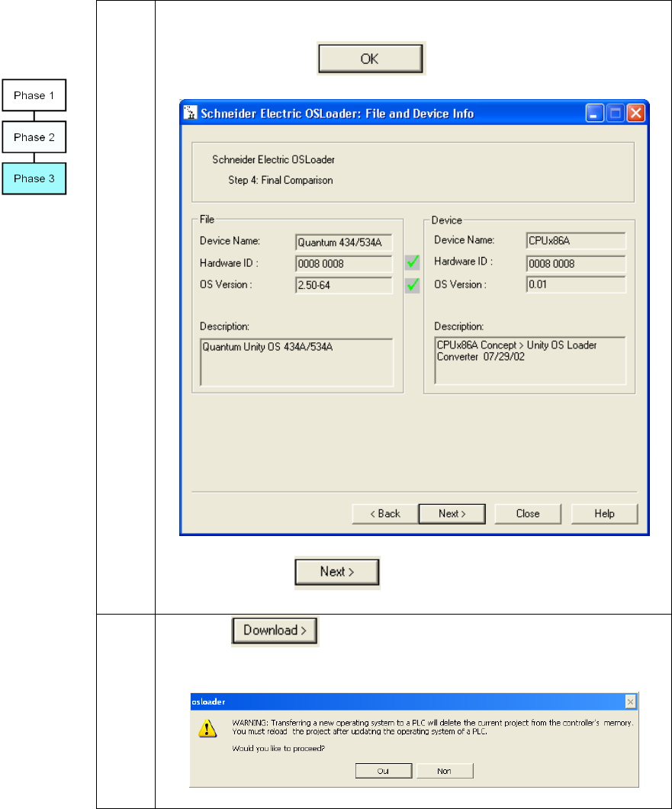The height and width of the screenshot is (809, 672).
Task: Maximize the Schneider Electric OSLoader window
Action: click(616, 113)
